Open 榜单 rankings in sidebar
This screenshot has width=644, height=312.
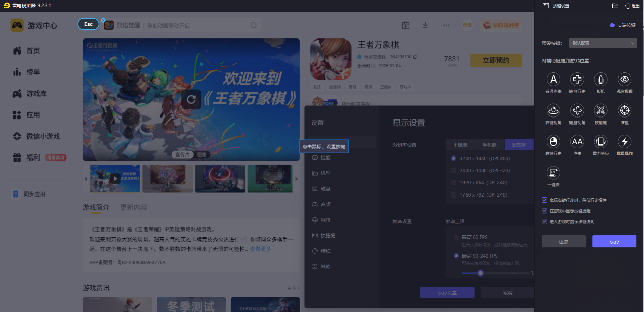pyautogui.click(x=26, y=72)
